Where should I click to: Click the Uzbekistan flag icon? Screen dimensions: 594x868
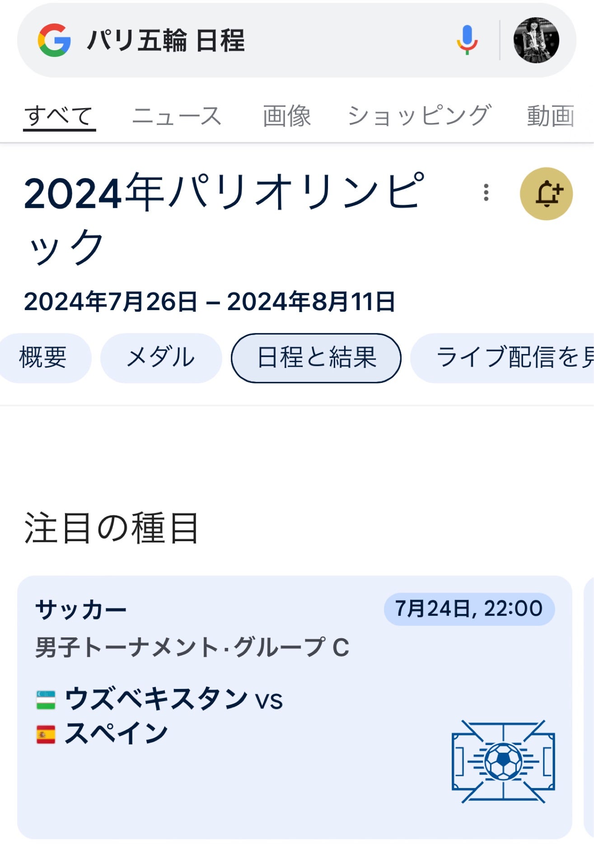click(x=46, y=700)
